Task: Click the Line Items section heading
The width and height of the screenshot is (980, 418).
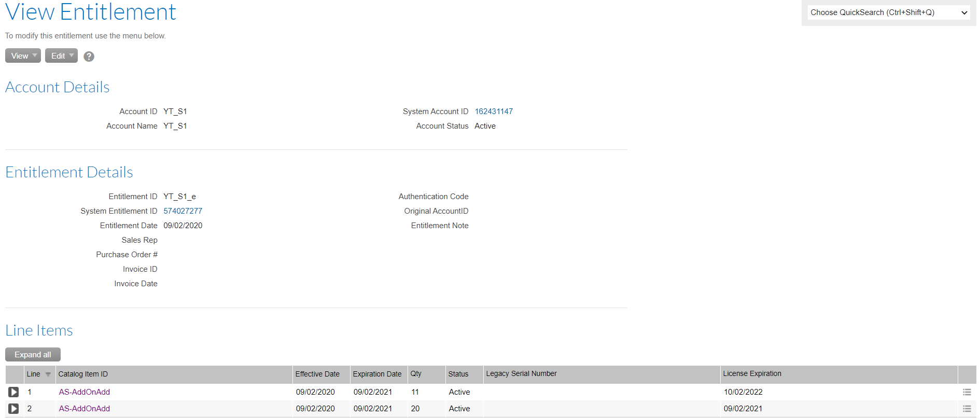Action: pos(39,330)
